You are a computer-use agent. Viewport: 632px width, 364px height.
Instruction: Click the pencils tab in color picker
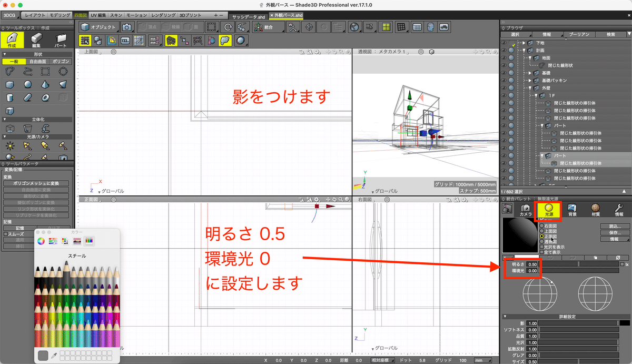point(90,241)
